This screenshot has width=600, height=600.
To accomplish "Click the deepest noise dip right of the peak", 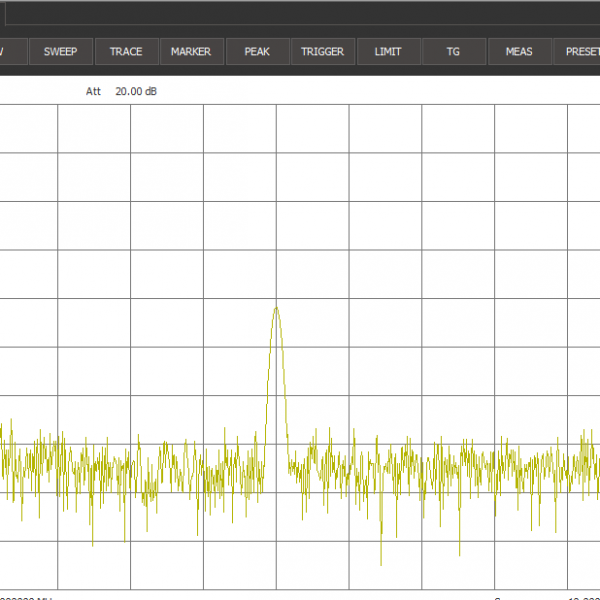I will click(381, 561).
